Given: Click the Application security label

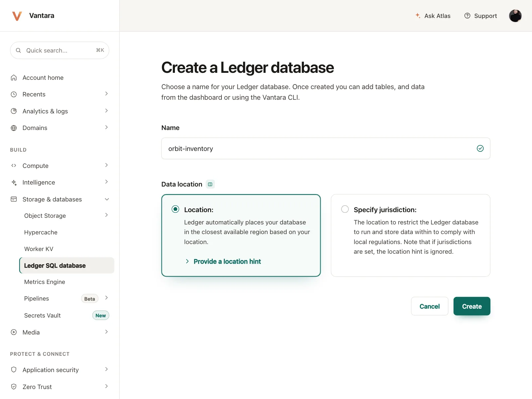Looking at the screenshot, I should coord(51,370).
